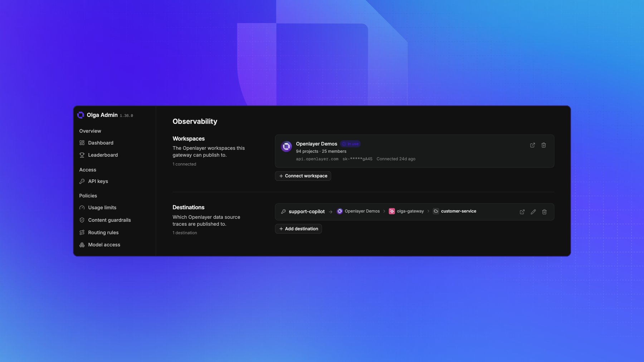Go to API keys
The height and width of the screenshot is (362, 644).
coord(94,182)
